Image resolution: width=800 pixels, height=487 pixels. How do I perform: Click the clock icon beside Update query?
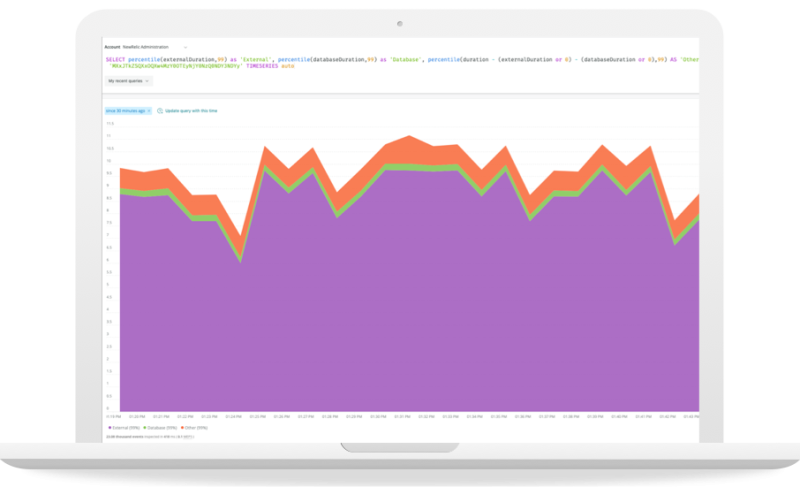tap(160, 110)
